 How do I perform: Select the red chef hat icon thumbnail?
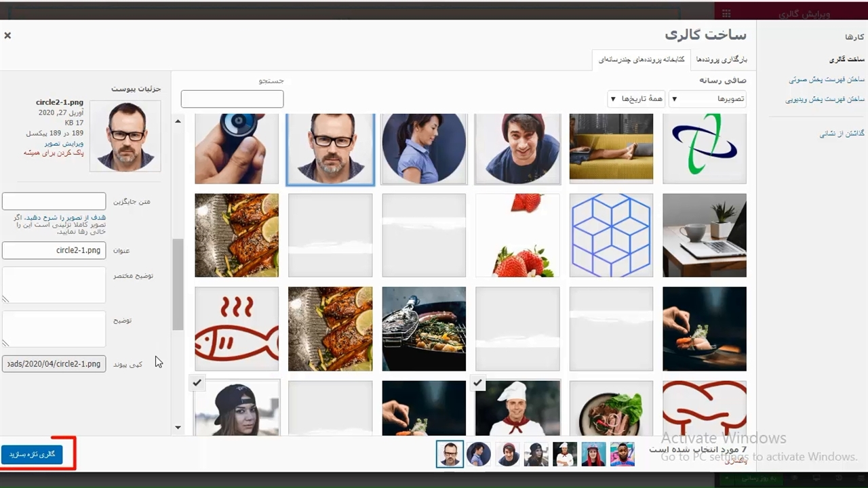(x=704, y=408)
